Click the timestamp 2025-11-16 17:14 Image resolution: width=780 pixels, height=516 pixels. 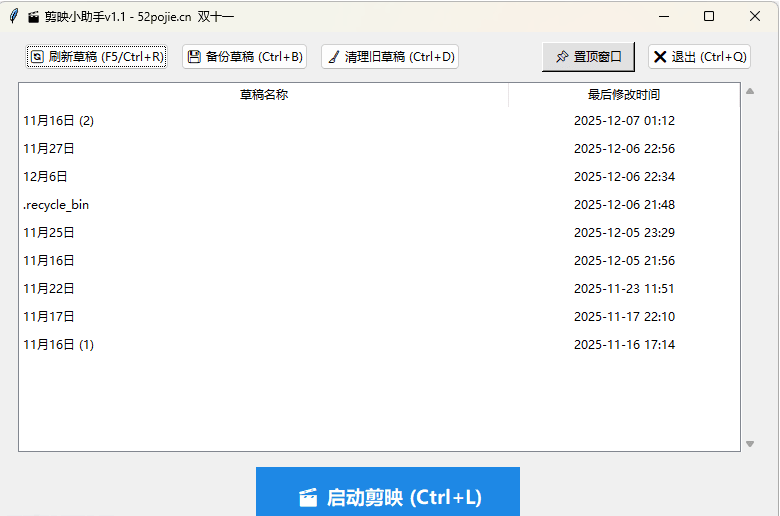pyautogui.click(x=624, y=344)
